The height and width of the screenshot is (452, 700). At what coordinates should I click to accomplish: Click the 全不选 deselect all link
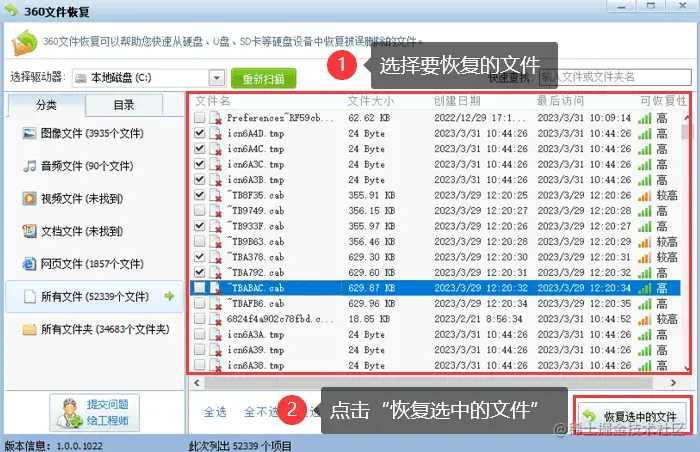pyautogui.click(x=261, y=411)
